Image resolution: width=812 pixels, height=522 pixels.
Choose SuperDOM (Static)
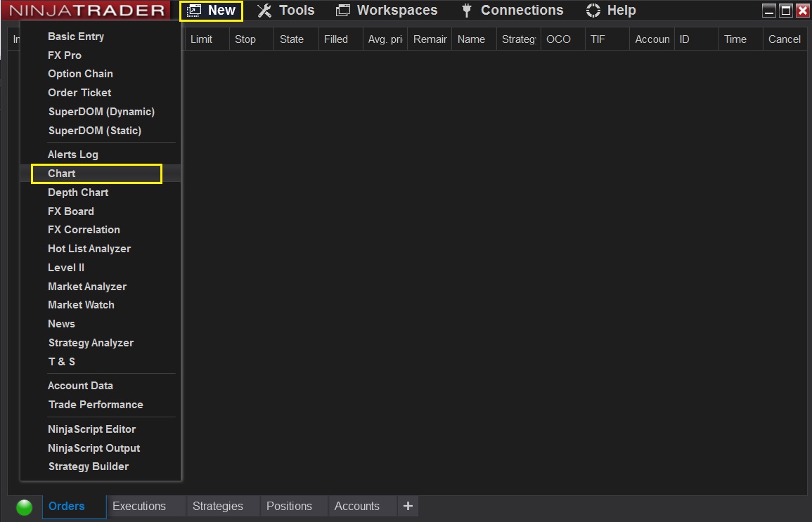click(x=95, y=131)
